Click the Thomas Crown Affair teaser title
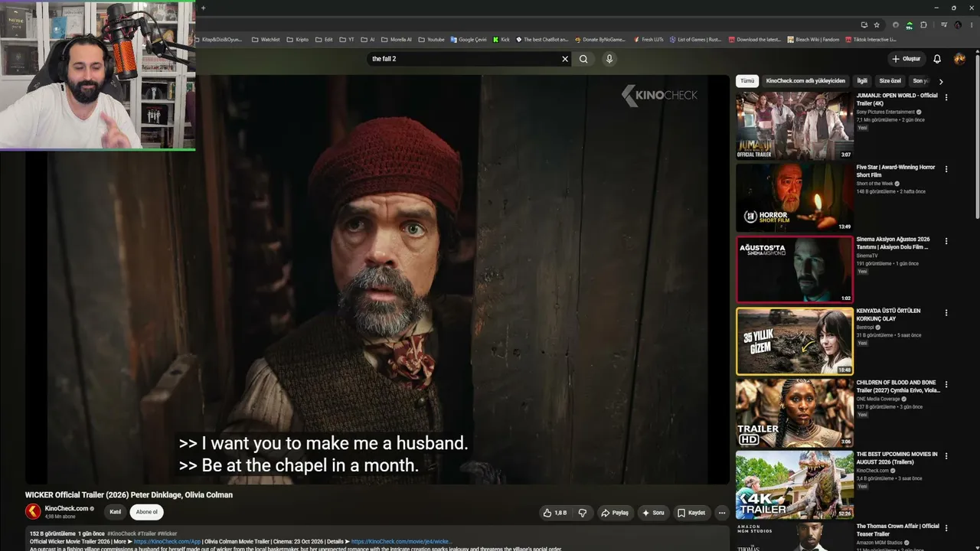The width and height of the screenshot is (980, 551). click(x=897, y=530)
